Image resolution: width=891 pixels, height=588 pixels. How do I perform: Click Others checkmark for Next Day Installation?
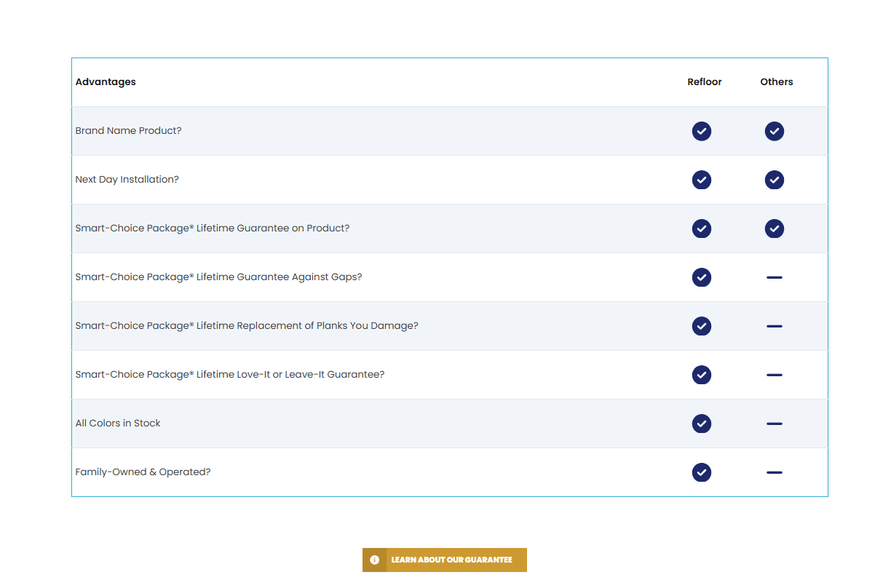tap(774, 180)
